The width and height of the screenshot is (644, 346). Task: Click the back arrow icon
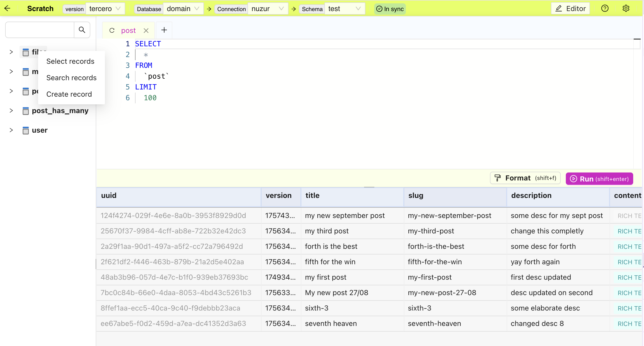tap(7, 8)
